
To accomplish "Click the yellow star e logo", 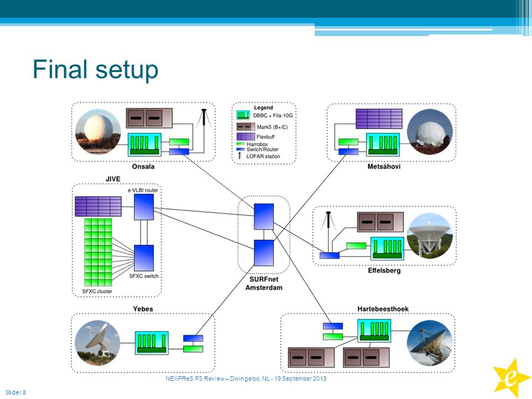I will click(511, 377).
